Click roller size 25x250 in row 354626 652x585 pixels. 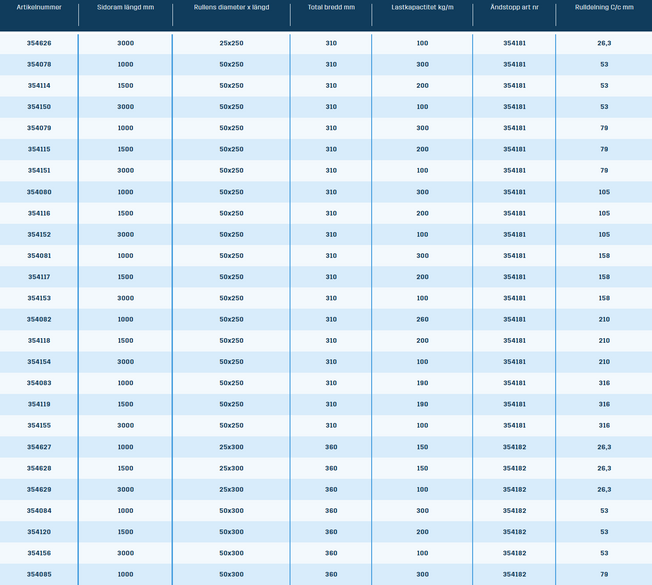(232, 43)
